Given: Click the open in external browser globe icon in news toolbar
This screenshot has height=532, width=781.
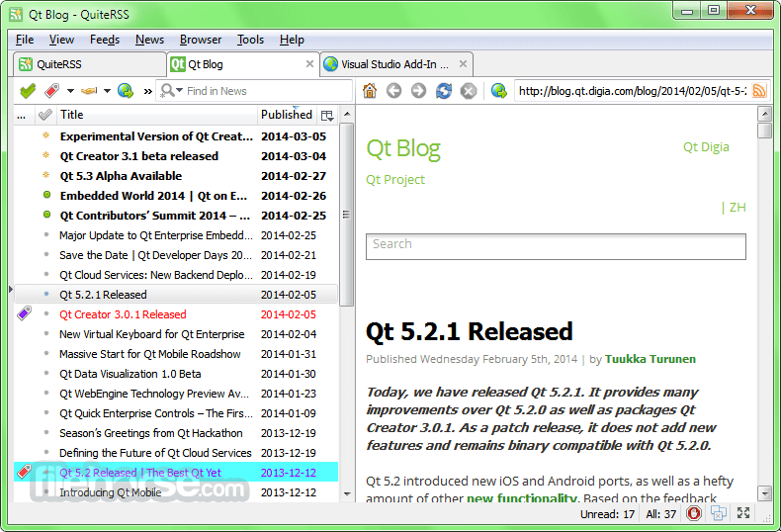Looking at the screenshot, I should (126, 91).
